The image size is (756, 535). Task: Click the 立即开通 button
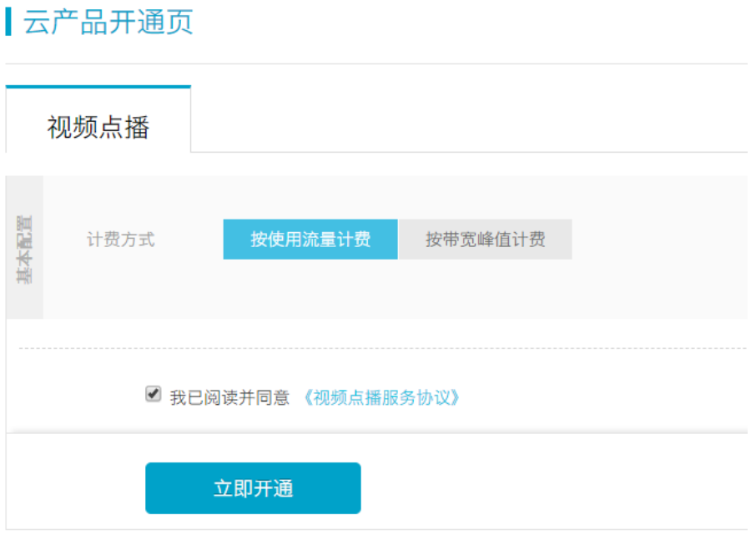(x=253, y=488)
